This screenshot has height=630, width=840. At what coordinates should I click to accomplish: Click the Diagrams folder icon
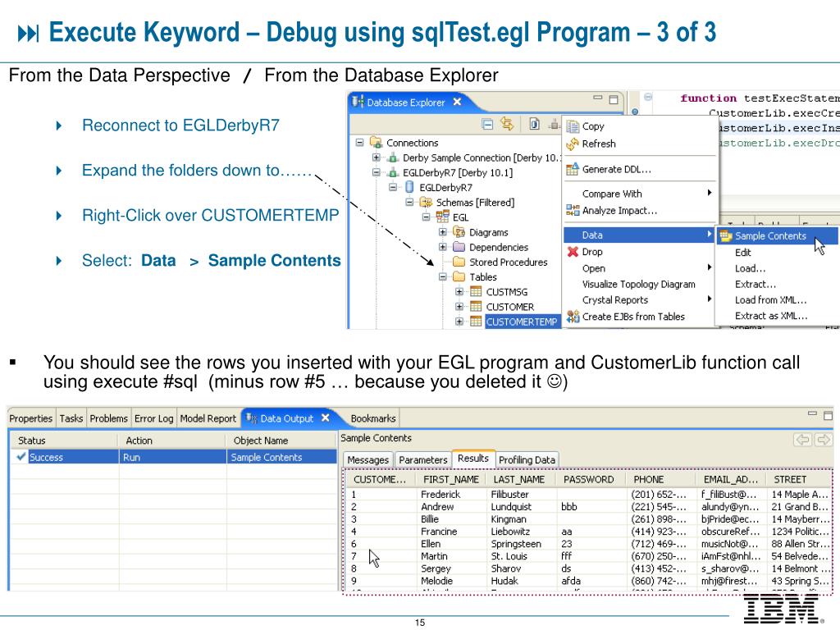pos(459,232)
